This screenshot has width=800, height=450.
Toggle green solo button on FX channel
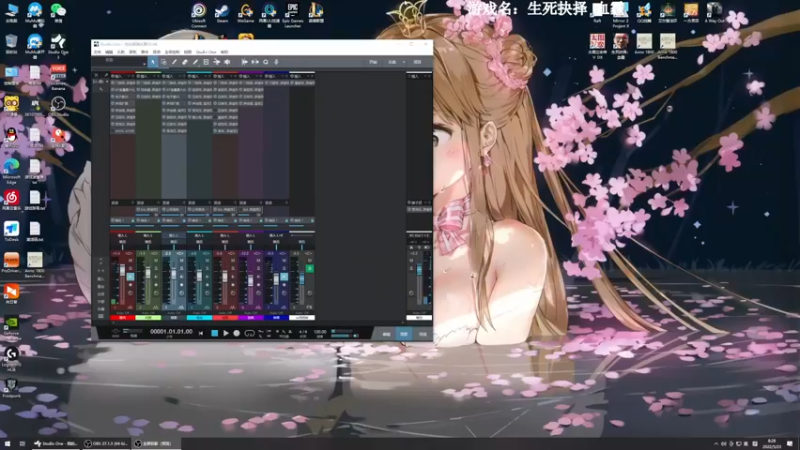pos(309,268)
